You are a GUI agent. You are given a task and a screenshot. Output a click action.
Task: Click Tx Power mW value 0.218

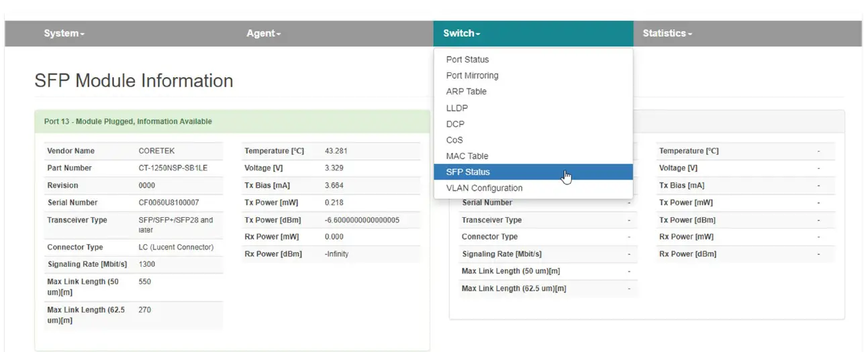tap(334, 202)
